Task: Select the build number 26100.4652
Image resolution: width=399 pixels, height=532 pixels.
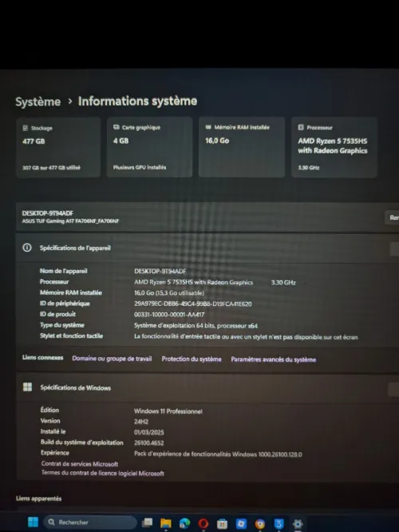Action: coord(148,443)
